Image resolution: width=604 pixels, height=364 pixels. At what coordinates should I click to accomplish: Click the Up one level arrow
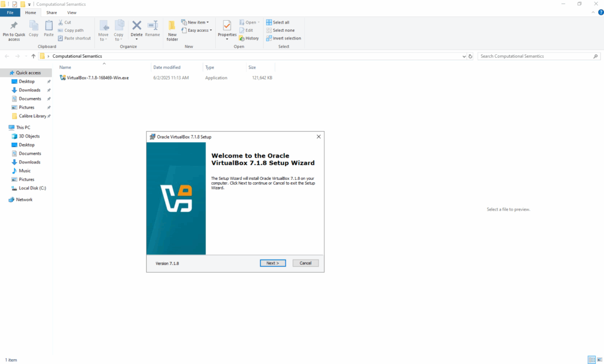[34, 56]
